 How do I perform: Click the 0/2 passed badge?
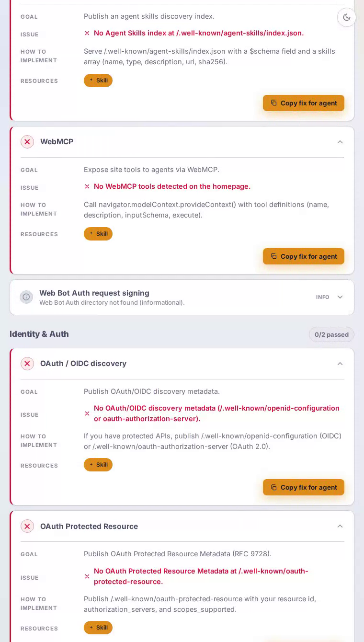[331, 334]
